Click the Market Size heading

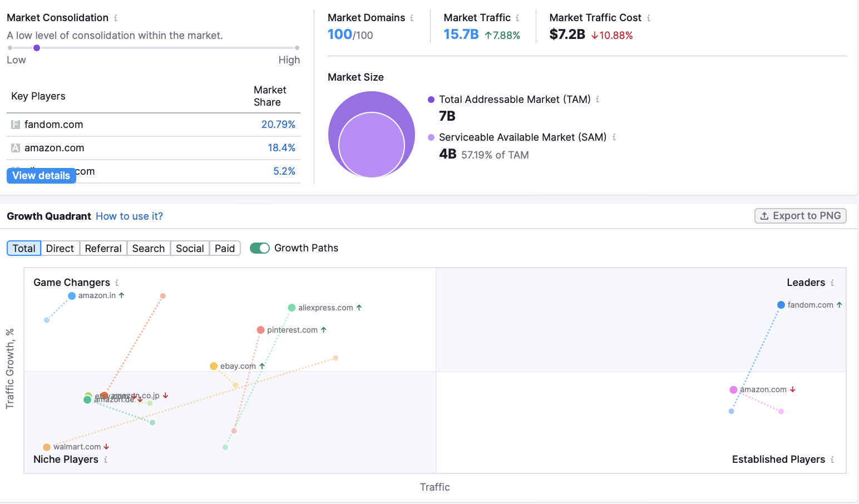356,77
